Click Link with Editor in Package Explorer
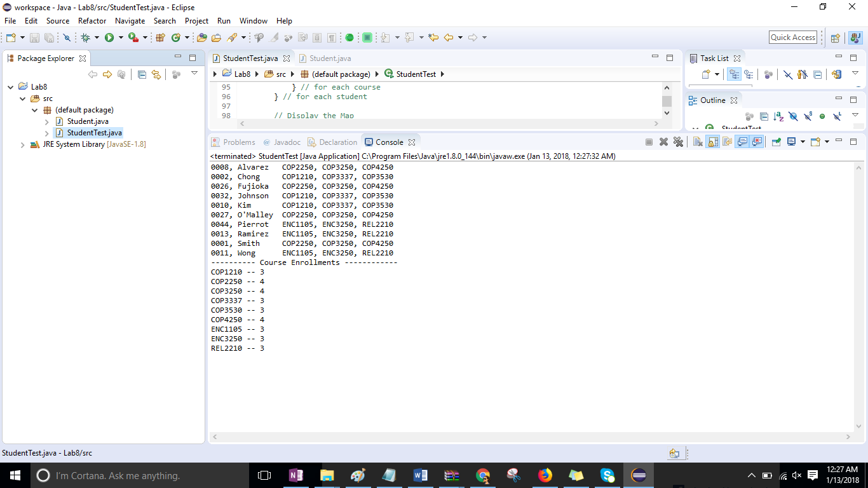Screen dimensions: 868x488 (156, 74)
